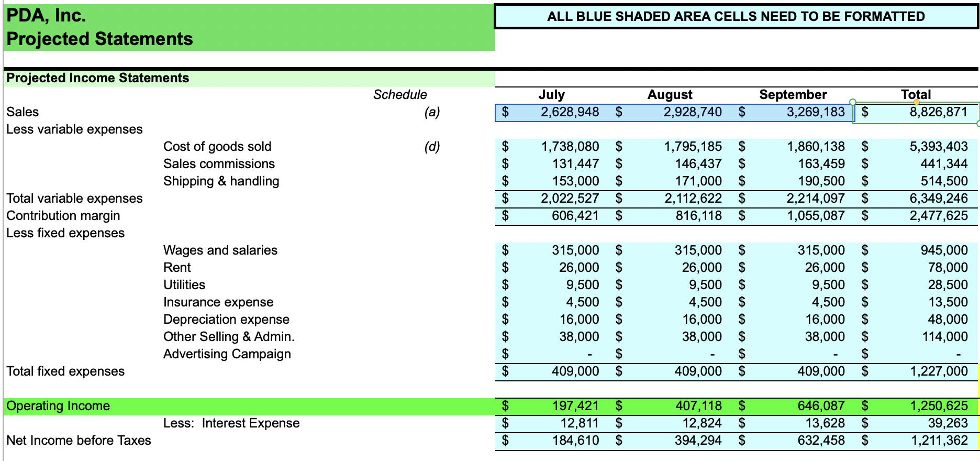The width and height of the screenshot is (980, 461).
Task: Click the September column header
Action: [793, 95]
